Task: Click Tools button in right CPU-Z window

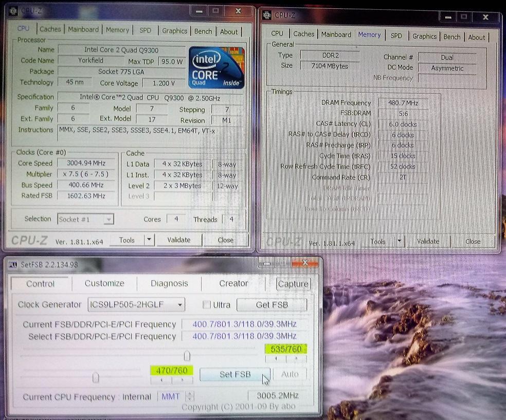Action: point(378,242)
